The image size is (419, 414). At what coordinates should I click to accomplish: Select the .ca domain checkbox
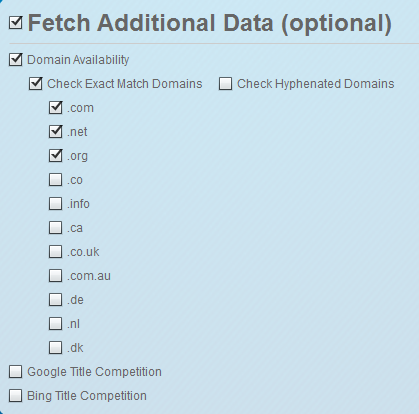55,228
